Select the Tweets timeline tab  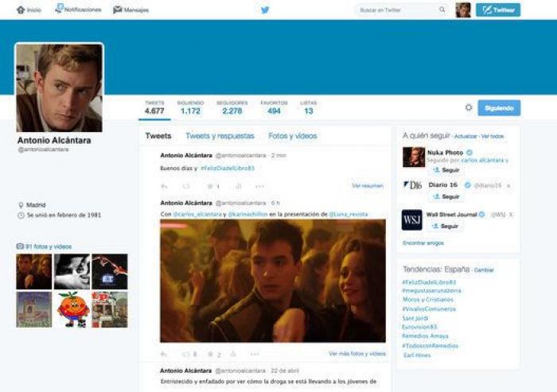158,136
